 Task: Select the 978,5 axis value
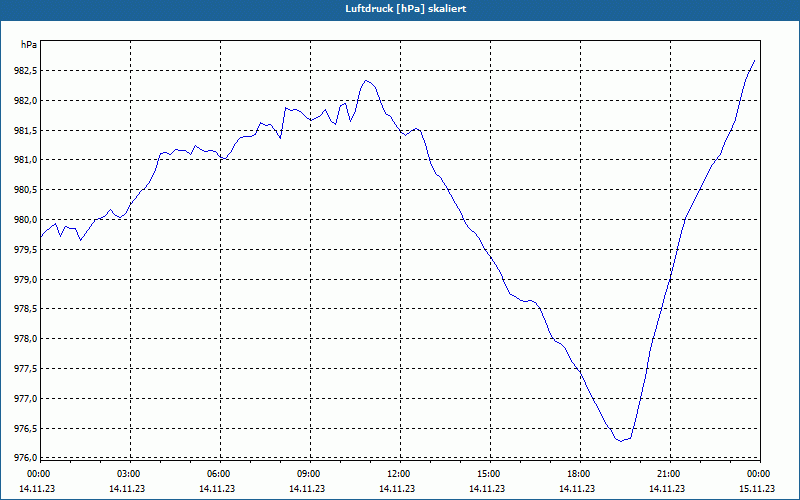coord(26,309)
